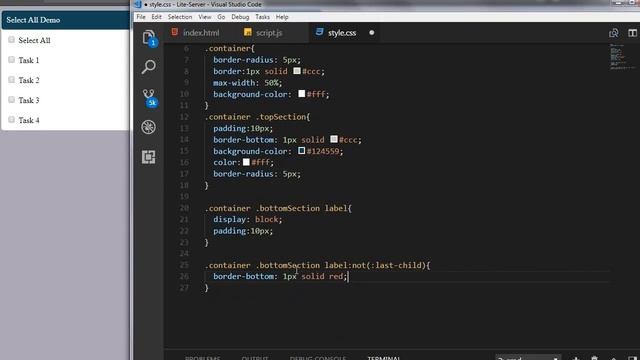Open Source Control view with 5k badge
The height and width of the screenshot is (360, 640).
click(x=149, y=98)
